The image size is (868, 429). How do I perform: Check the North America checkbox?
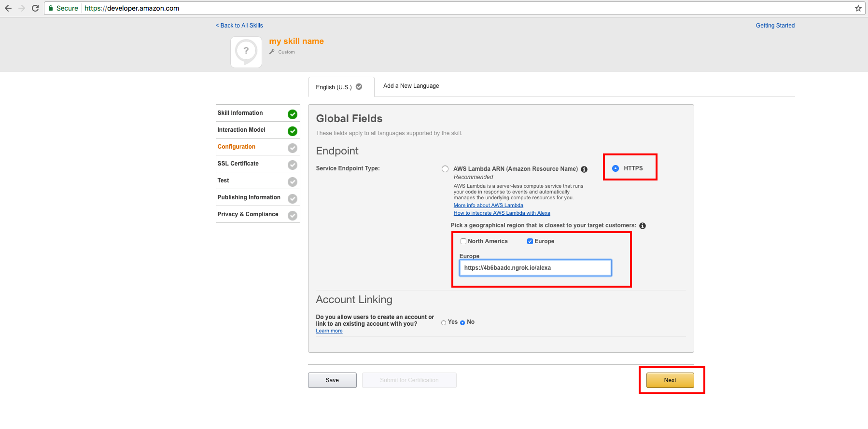tap(463, 241)
